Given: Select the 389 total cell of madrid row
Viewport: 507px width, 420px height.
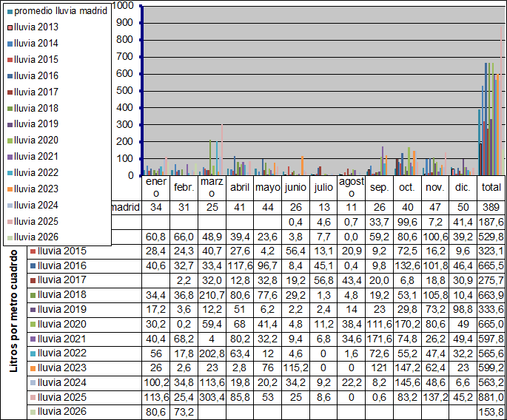Looking at the screenshot, I should coord(491,207).
